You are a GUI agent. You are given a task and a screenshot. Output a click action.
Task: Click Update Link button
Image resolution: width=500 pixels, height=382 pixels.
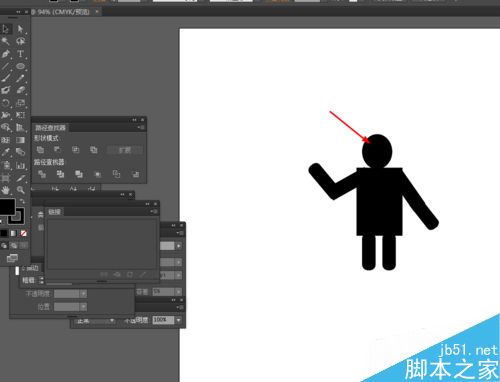pyautogui.click(x=130, y=274)
